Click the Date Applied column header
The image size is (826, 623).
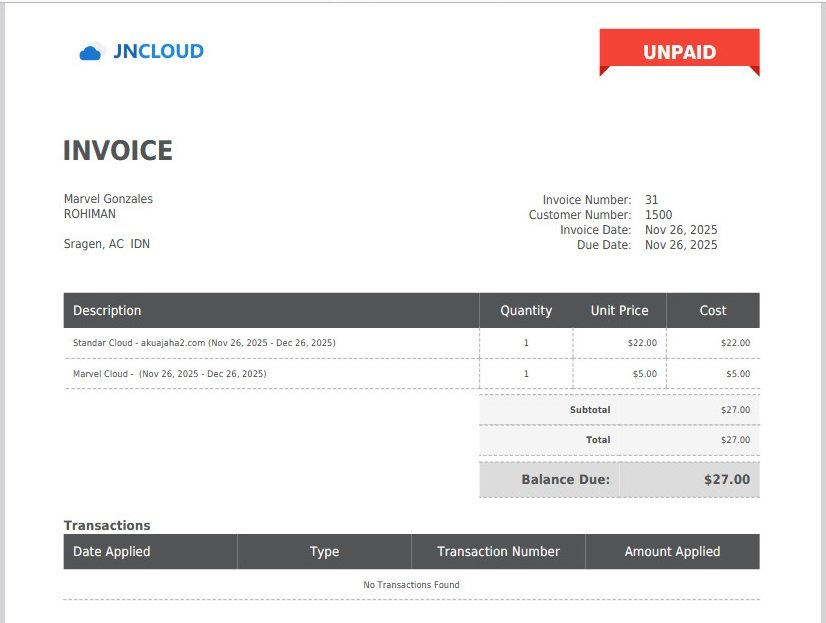coord(111,552)
